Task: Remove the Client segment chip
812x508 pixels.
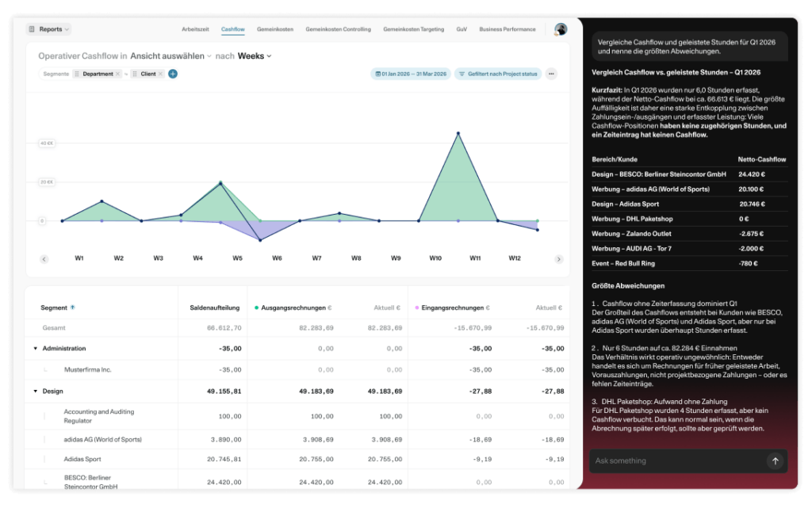Action: click(160, 74)
